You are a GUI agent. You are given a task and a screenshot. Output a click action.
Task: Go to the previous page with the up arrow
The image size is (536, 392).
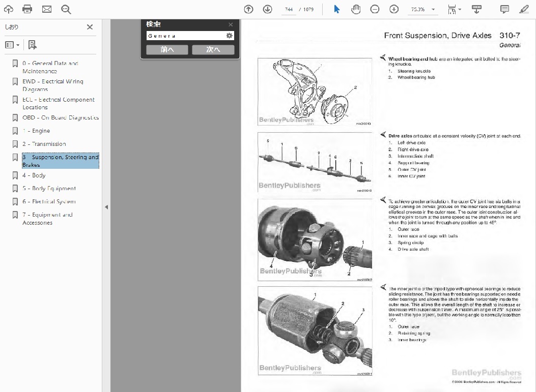point(248,9)
